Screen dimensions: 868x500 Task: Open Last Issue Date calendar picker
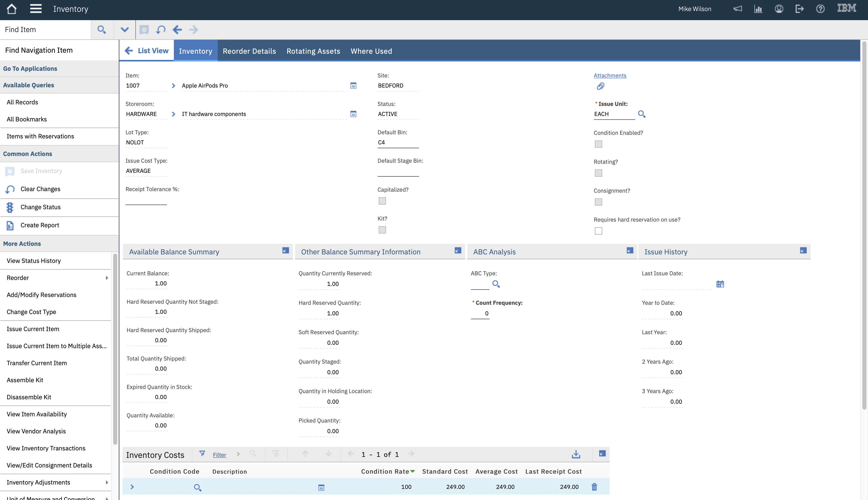720,284
